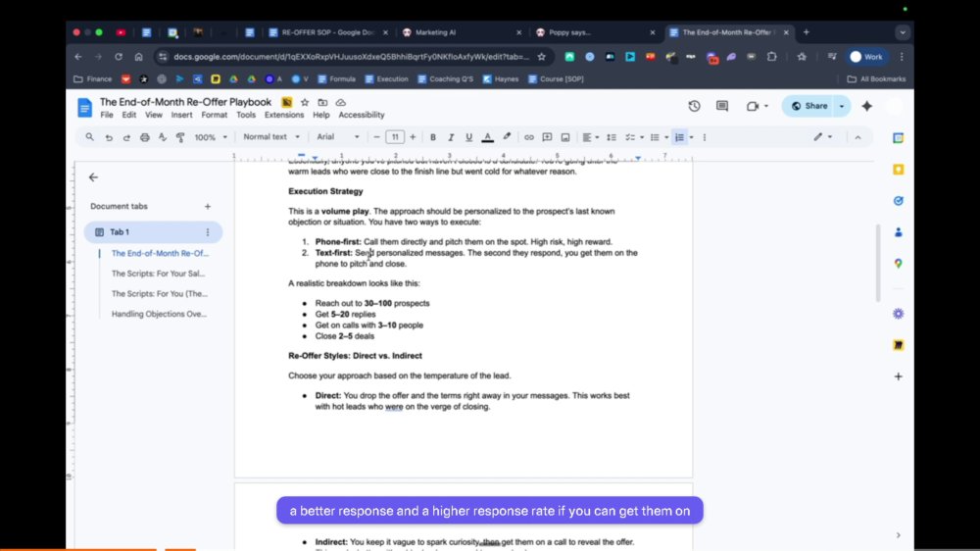Open the Accessibility menu
Screen dimensions: 980x551
(x=362, y=115)
